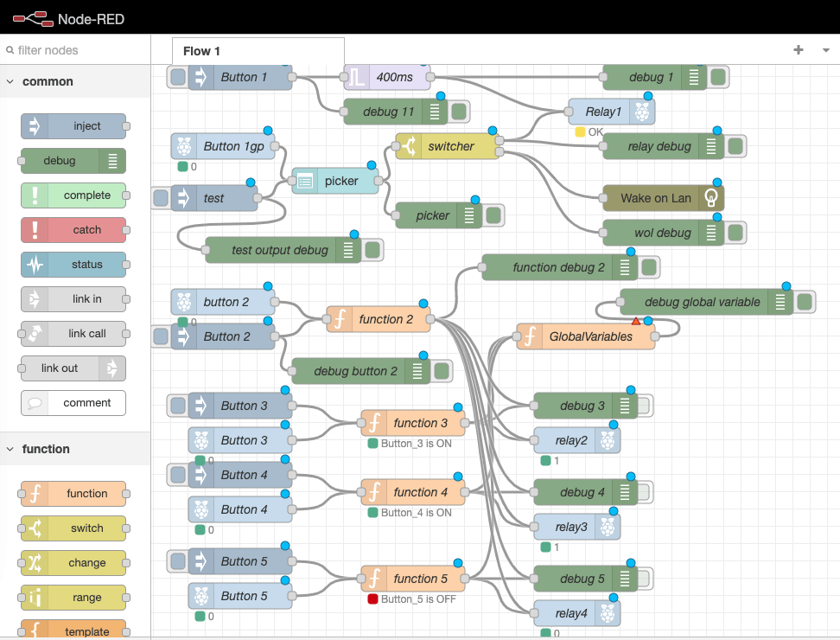Click the Button 1gp GPIO node
Image resolution: width=840 pixels, height=640 pixels.
(223, 146)
